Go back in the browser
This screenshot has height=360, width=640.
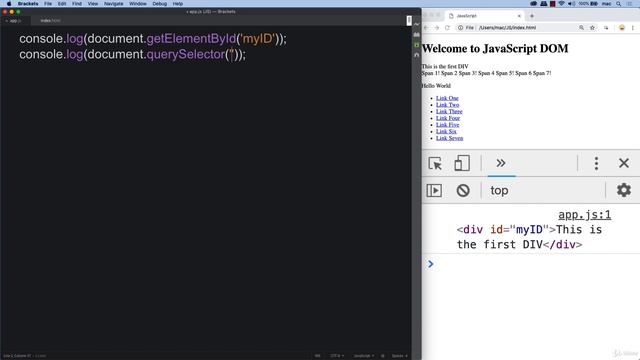point(426,28)
